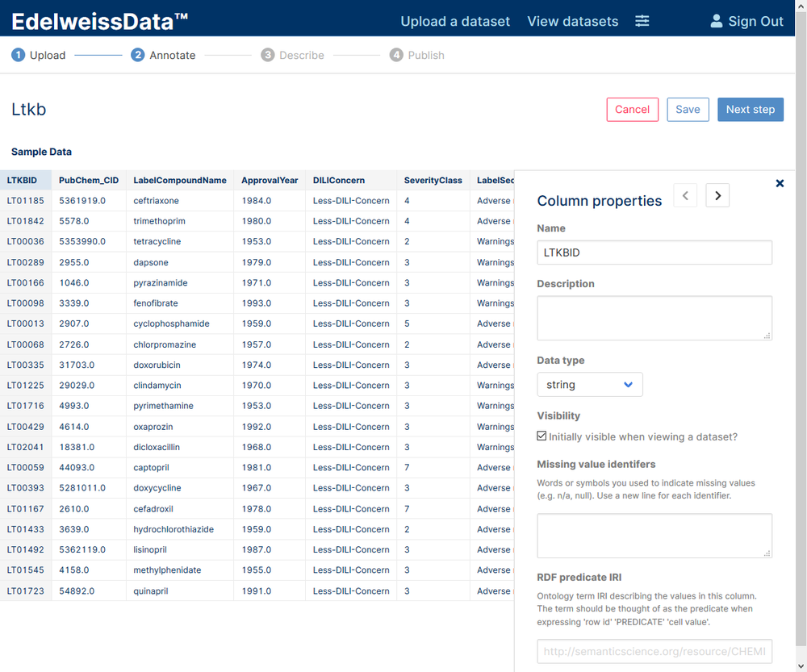Click cell hydrochlorothiazide

pos(180,529)
